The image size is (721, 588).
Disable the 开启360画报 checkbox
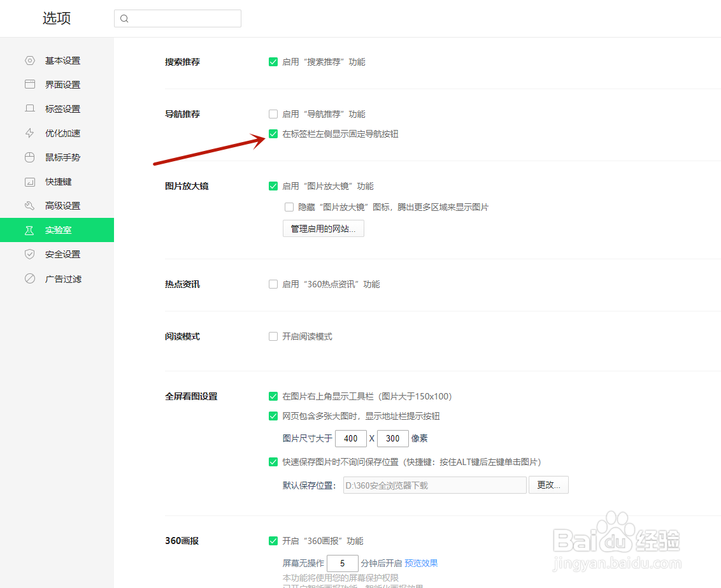click(x=273, y=541)
